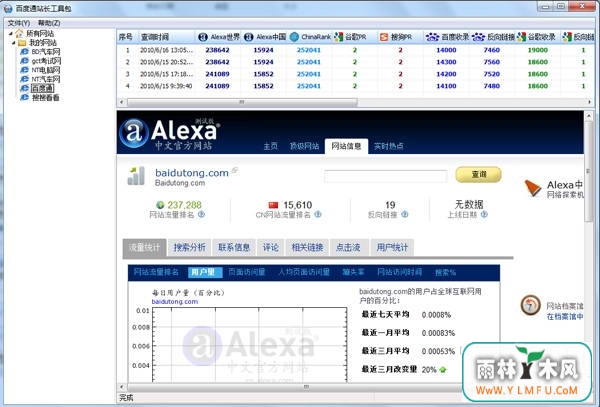Click the blue baidutong.com chart link
Viewport: 600px width, 407px height.
[175, 302]
